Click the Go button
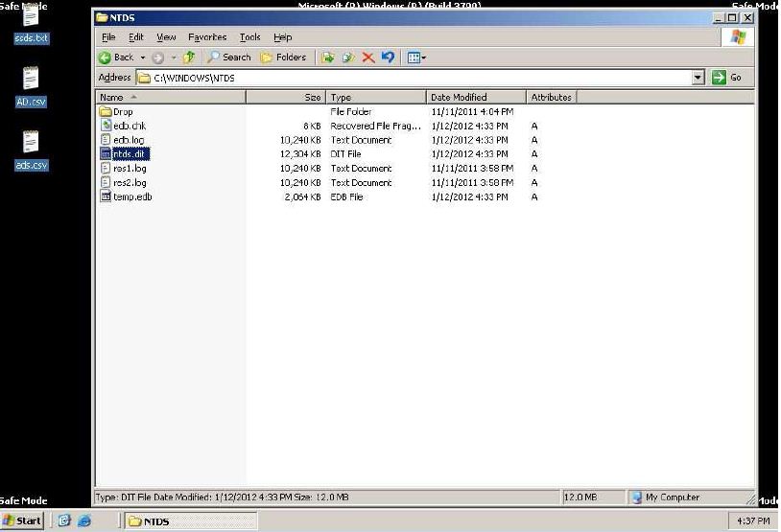The height and width of the screenshot is (532, 781). tap(727, 78)
